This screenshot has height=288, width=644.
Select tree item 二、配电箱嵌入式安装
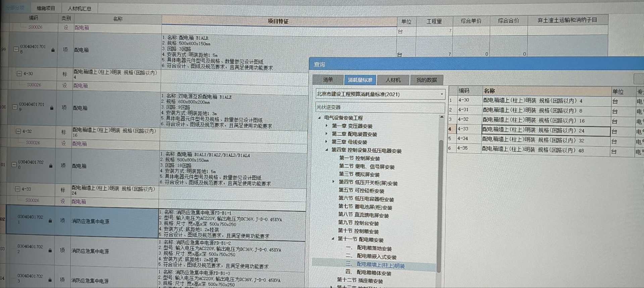pyautogui.click(x=371, y=257)
